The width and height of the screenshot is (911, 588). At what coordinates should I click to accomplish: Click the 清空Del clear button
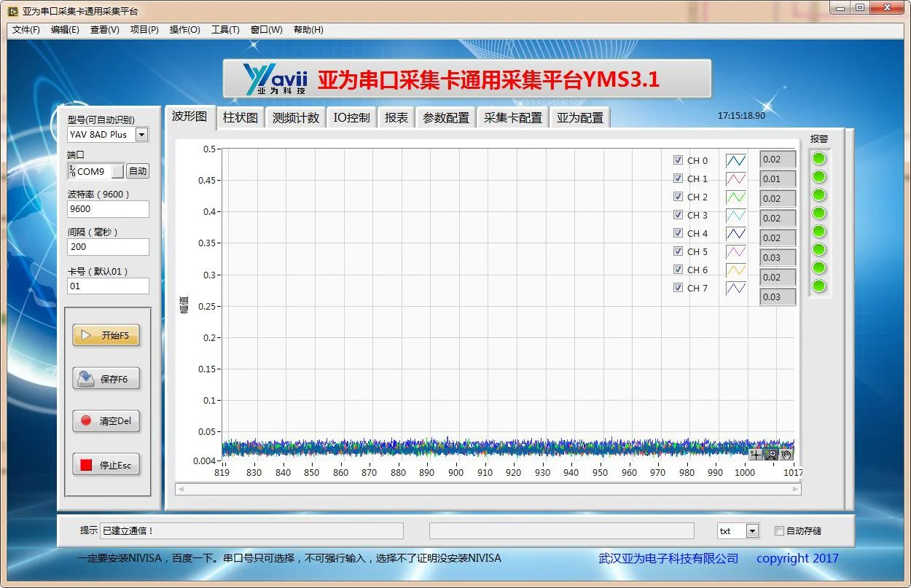tap(106, 421)
